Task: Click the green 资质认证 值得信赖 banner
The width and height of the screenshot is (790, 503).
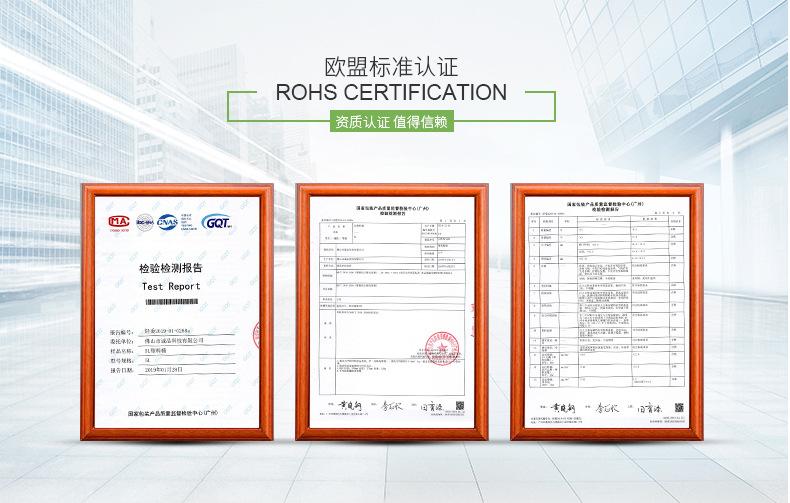Action: coord(391,121)
